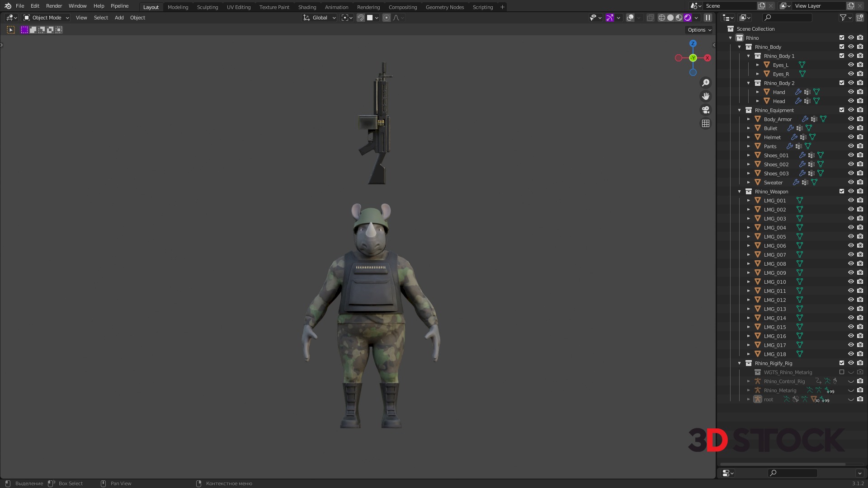This screenshot has height=488, width=868.
Task: Open the Object Mode dropdown
Action: click(x=46, y=18)
